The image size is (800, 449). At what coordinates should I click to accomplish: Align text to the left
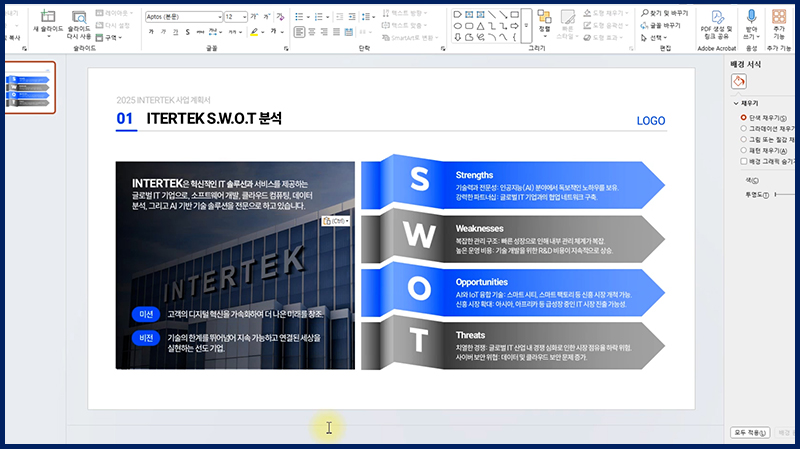[x=299, y=32]
